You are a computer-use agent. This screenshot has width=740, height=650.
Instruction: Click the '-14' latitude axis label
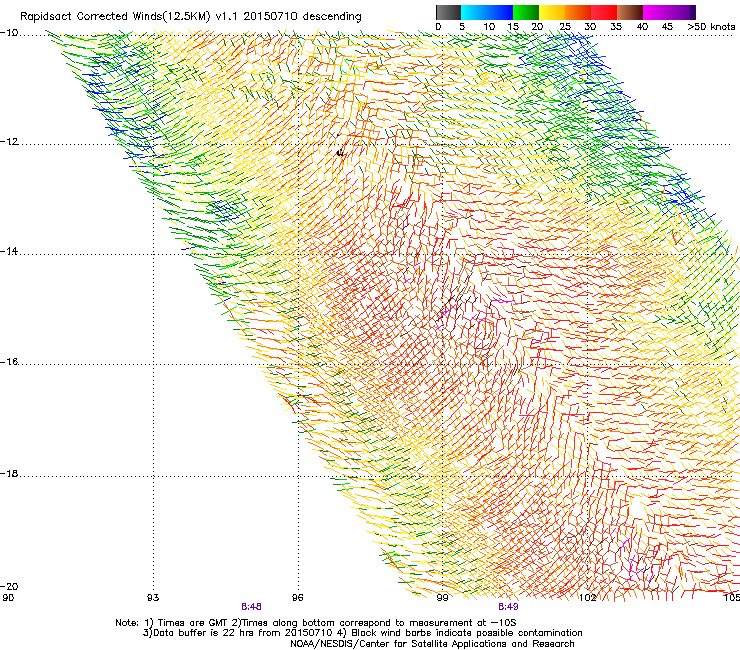[9, 251]
